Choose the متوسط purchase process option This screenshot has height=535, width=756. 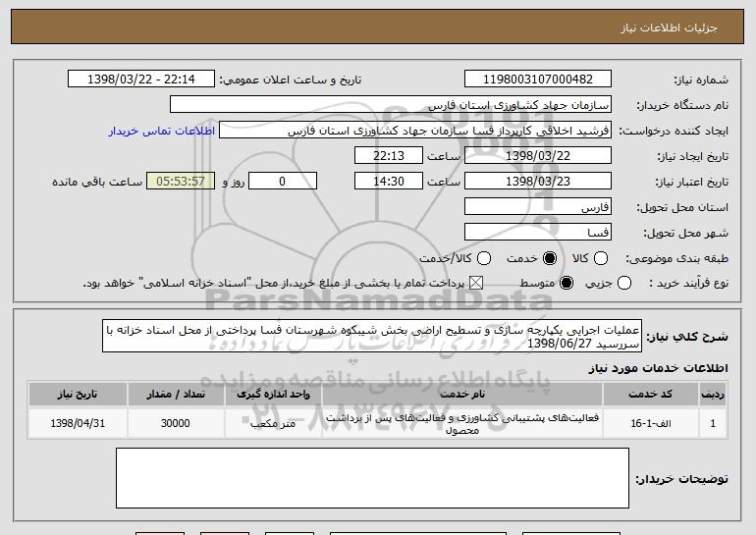[567, 283]
